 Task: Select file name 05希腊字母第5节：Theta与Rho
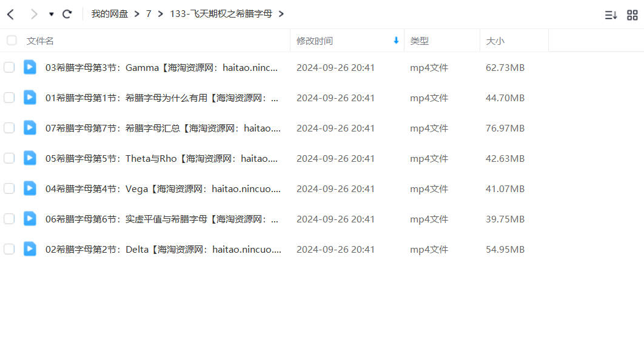161,159
